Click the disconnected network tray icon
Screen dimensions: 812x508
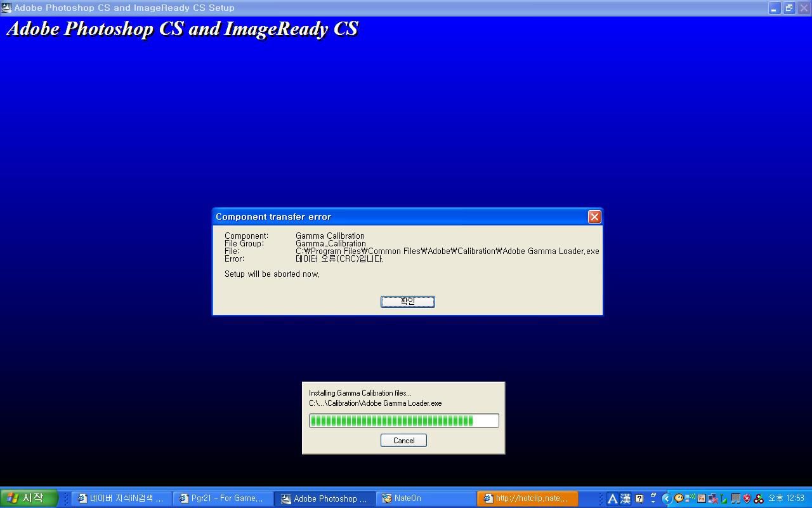click(x=713, y=498)
